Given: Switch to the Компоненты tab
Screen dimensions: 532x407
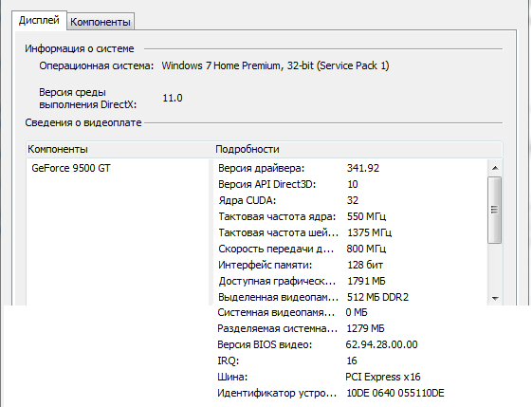Looking at the screenshot, I should coord(101,22).
